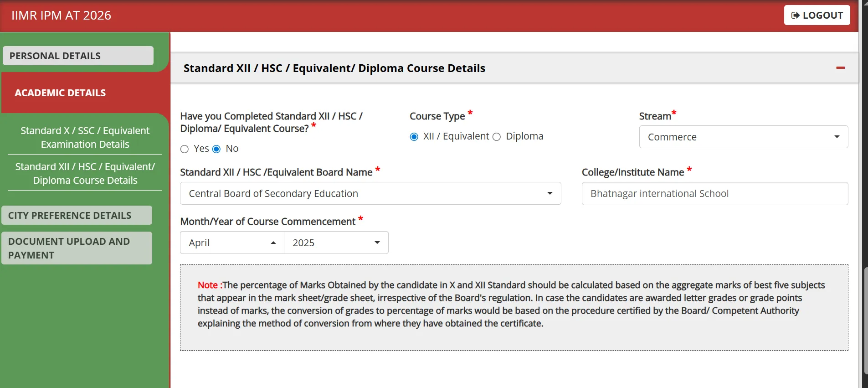This screenshot has width=868, height=388.
Task: Click the LOGOUT button
Action: (x=817, y=15)
